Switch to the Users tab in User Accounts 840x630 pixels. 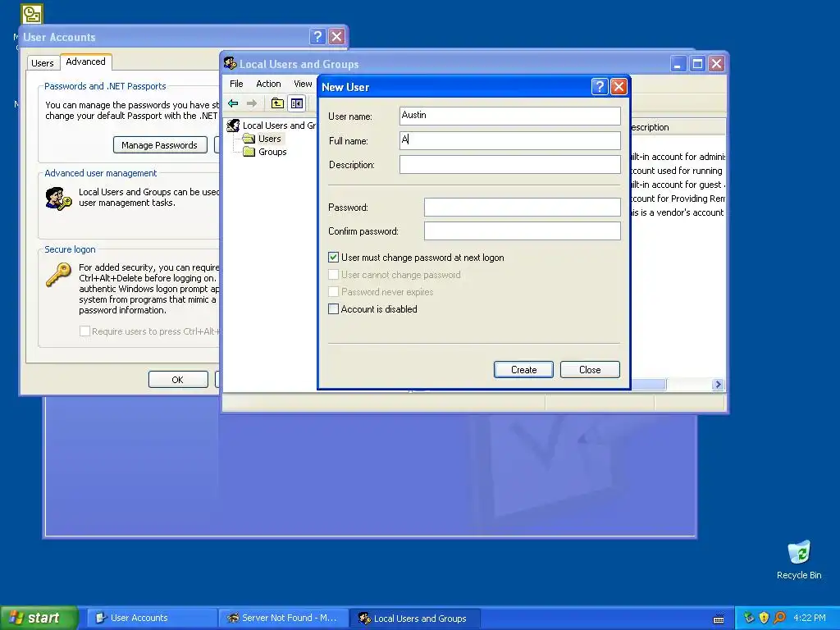(43, 63)
